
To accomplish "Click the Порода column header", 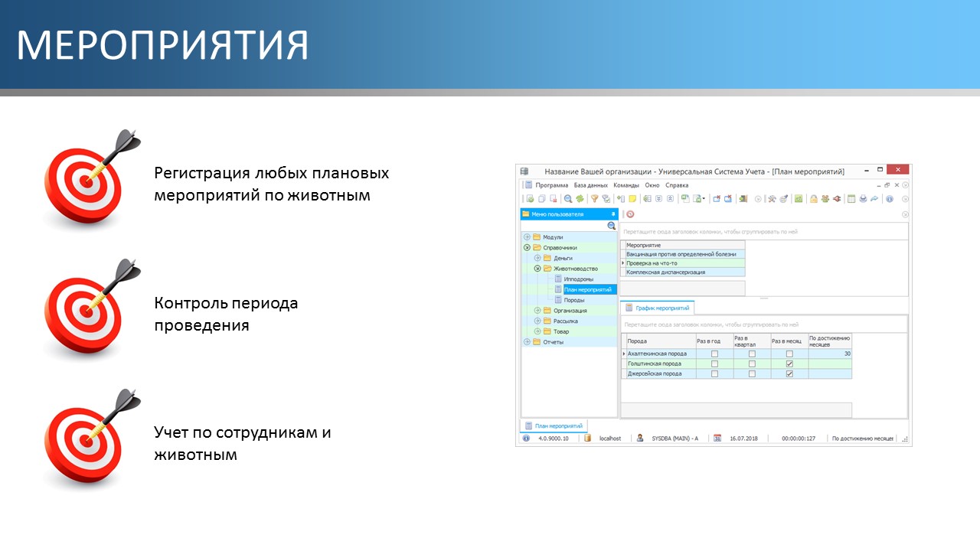I will [x=658, y=341].
